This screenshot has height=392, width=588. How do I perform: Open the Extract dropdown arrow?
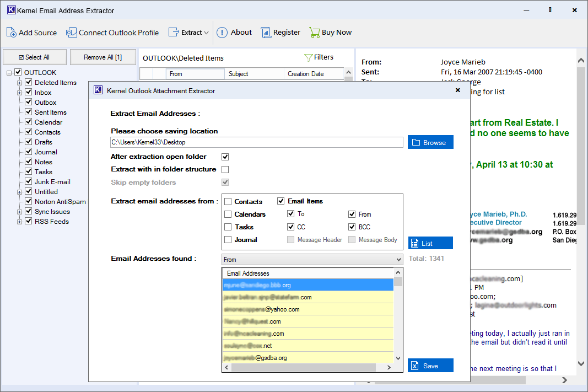tap(206, 33)
